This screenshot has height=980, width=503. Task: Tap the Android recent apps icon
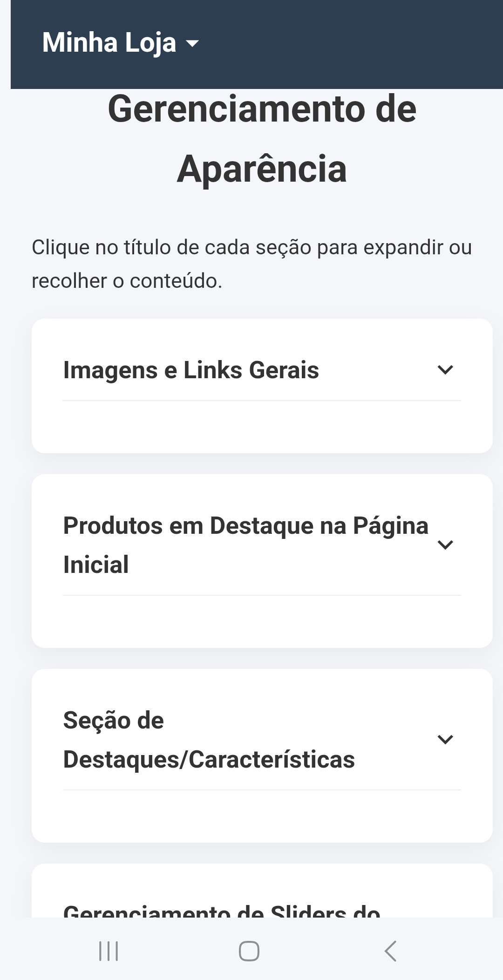[109, 951]
